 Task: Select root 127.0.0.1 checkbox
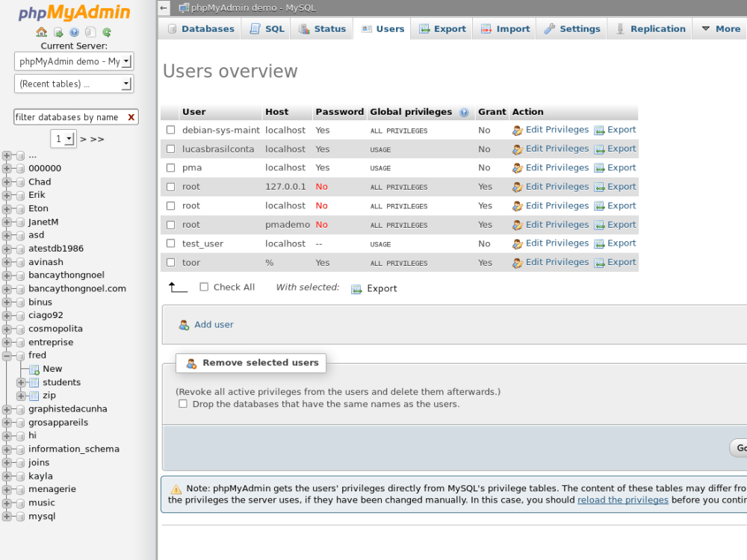point(170,187)
